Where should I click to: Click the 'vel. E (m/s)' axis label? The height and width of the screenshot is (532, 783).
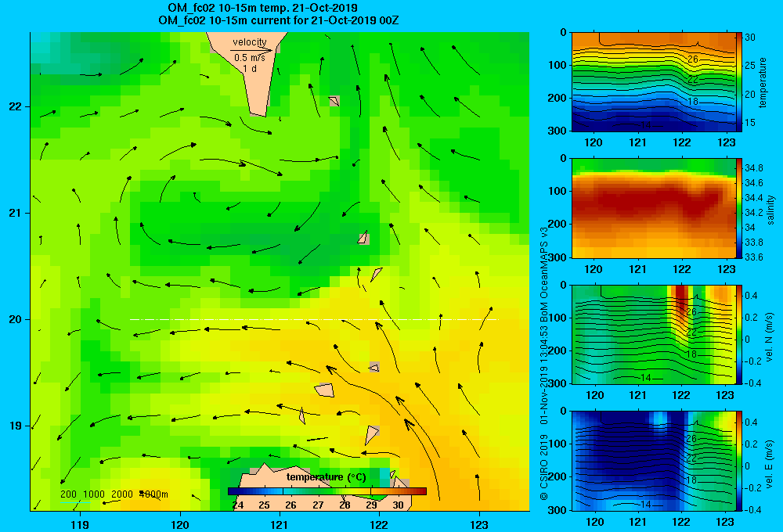coord(770,463)
